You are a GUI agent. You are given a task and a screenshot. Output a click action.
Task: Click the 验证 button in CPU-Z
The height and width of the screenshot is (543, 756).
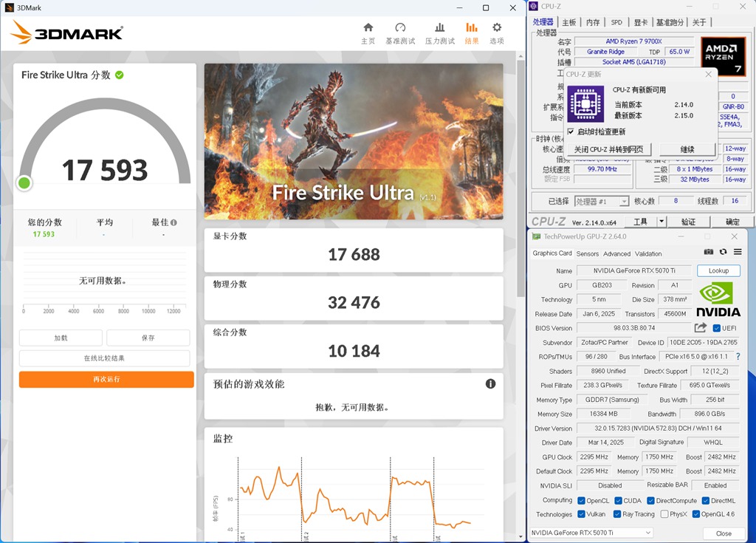(x=688, y=222)
